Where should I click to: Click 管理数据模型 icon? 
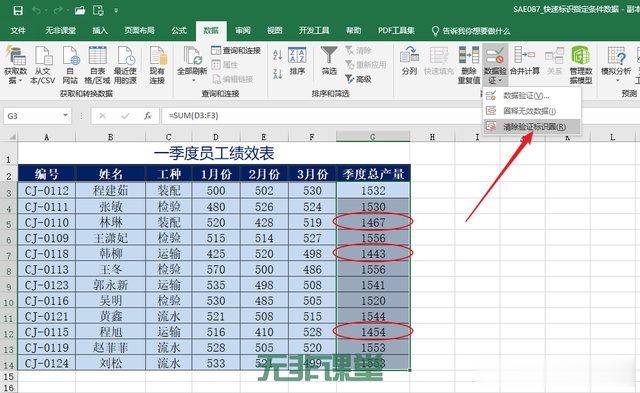581,65
